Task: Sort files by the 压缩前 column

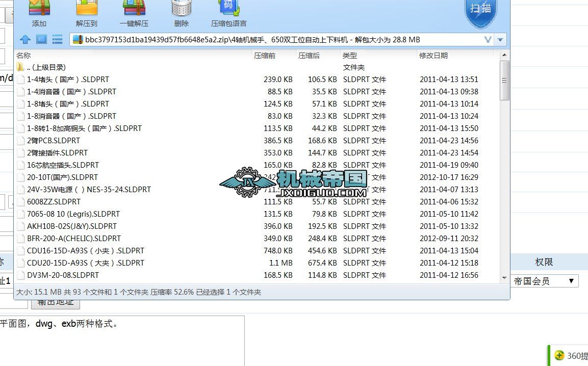Action: (x=264, y=56)
